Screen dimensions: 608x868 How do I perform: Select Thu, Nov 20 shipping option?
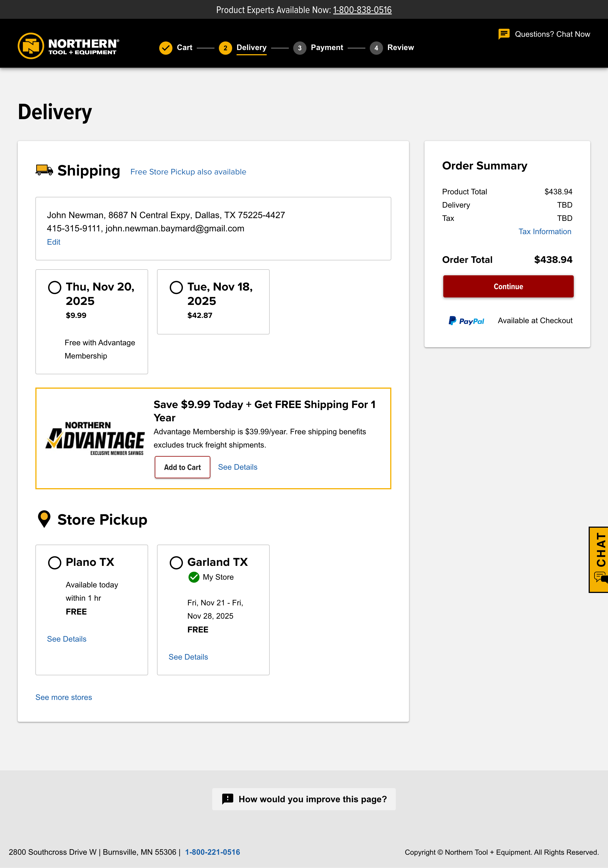[x=55, y=287]
